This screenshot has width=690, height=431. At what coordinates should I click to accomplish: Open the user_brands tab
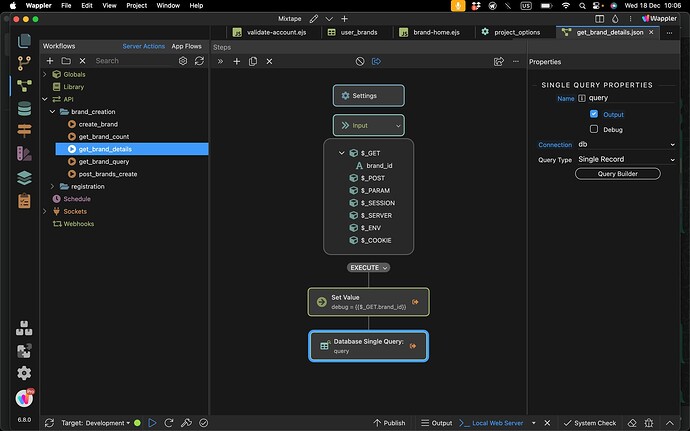352,32
